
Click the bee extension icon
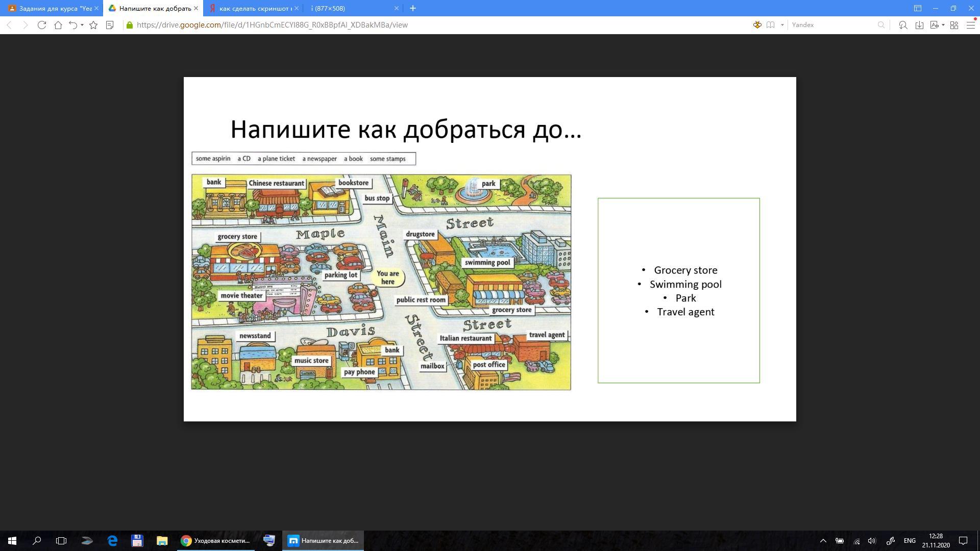(x=757, y=25)
